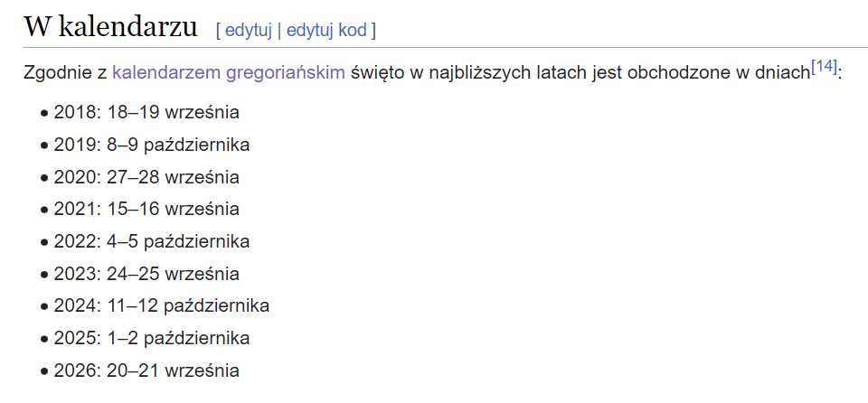The height and width of the screenshot is (403, 868).
Task: Click the bullet before the 2026 entry
Action: [x=44, y=372]
